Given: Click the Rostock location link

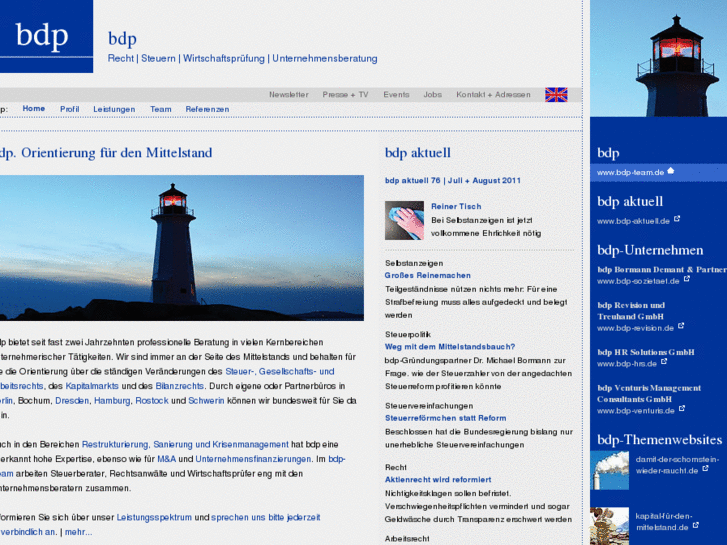Looking at the screenshot, I should tap(152, 400).
